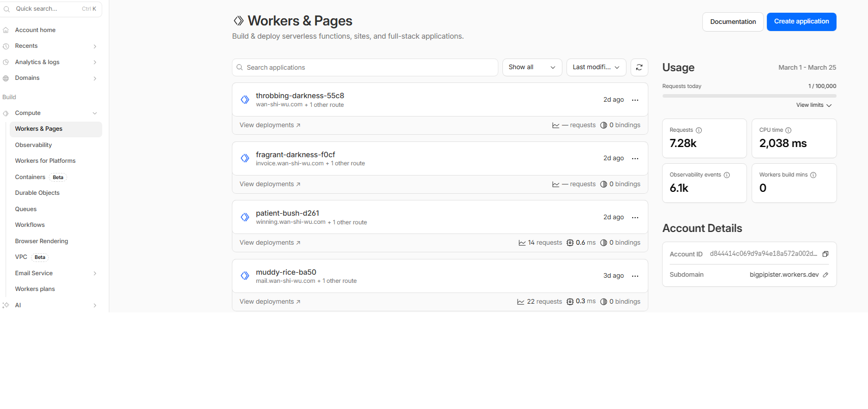Click the CPU time icon on muddy-rice-ba50 row
This screenshot has height=409, width=868.
pyautogui.click(x=570, y=302)
